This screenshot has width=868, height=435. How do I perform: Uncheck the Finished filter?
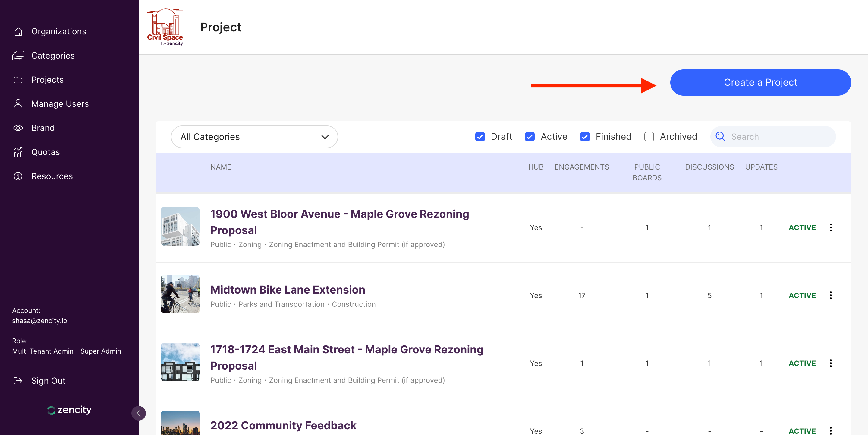(x=585, y=137)
